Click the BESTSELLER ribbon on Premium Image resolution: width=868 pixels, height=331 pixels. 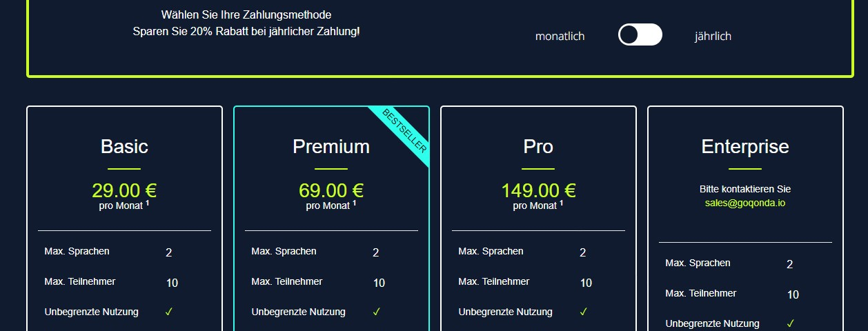point(404,131)
